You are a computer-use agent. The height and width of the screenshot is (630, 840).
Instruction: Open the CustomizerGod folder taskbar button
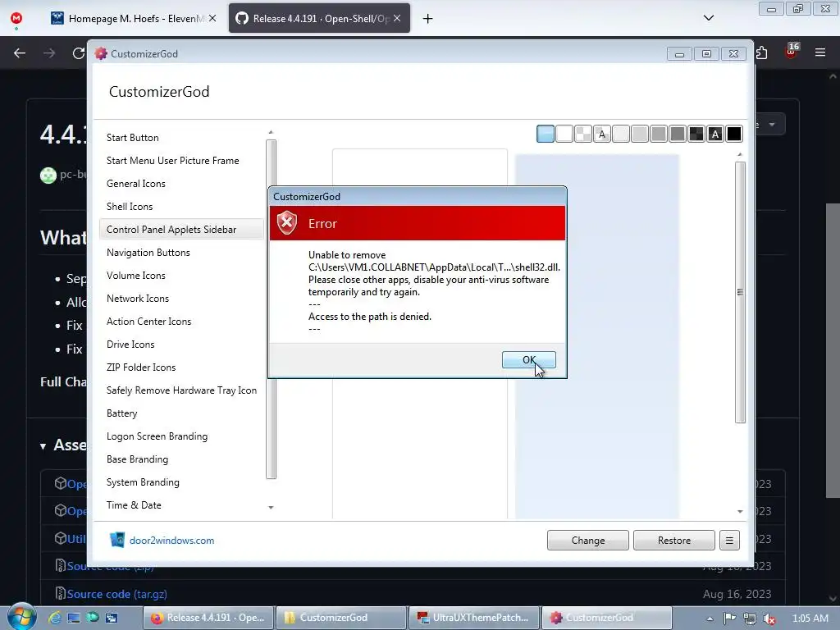[x=341, y=618]
